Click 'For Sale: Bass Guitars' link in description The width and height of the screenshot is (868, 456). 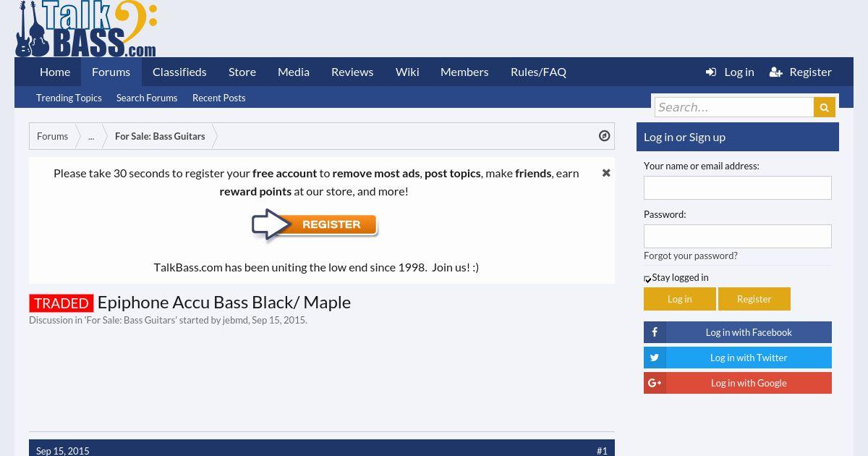[x=131, y=320]
